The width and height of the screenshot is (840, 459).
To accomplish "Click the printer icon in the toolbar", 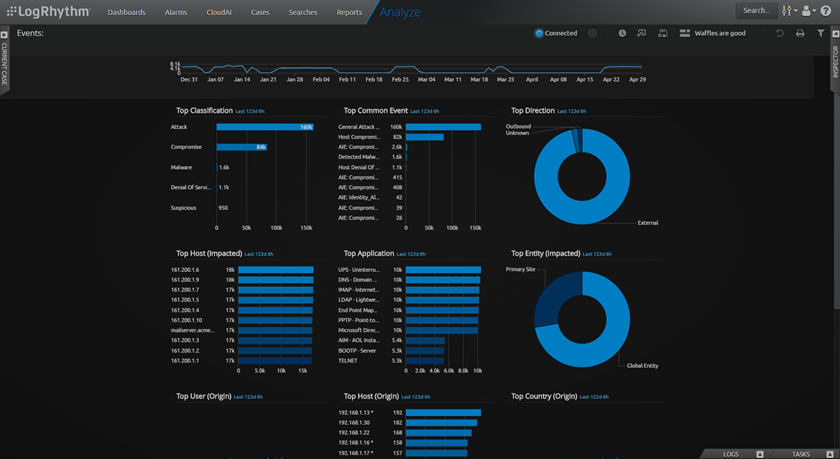I will [x=800, y=33].
